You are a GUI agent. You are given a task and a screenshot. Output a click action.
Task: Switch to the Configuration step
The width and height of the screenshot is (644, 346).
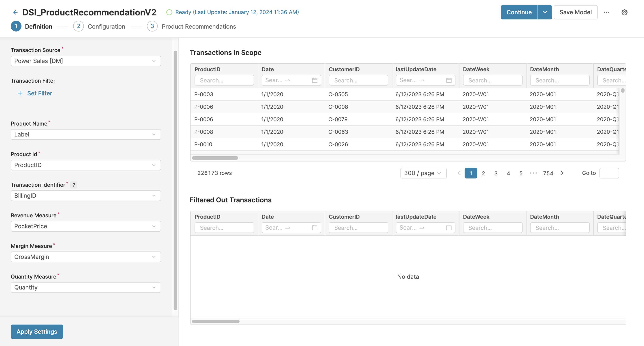[106, 26]
